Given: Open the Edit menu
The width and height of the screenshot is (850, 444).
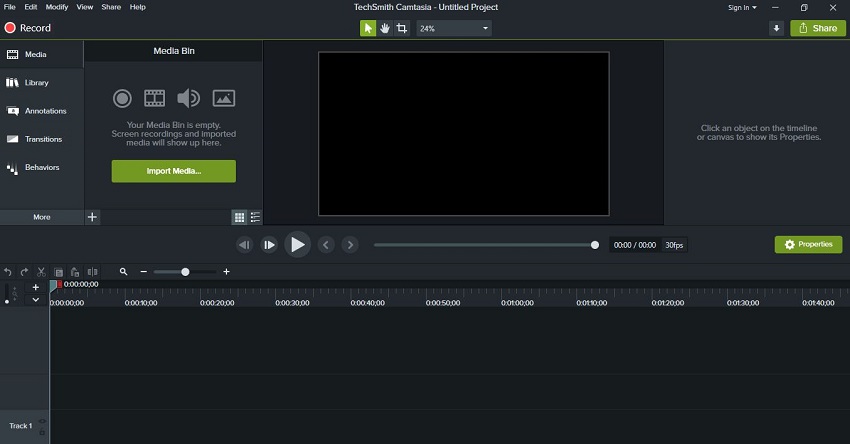Looking at the screenshot, I should (30, 7).
